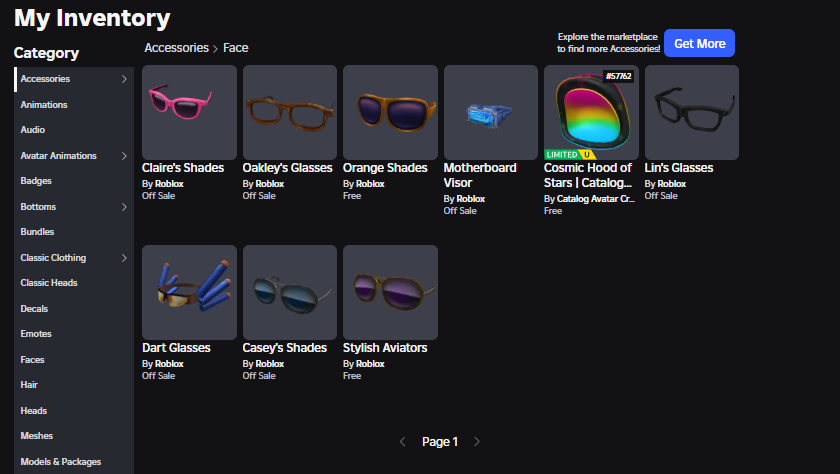The height and width of the screenshot is (474, 840).
Task: Select the Stylish Aviators thumbnail
Action: coord(391,292)
